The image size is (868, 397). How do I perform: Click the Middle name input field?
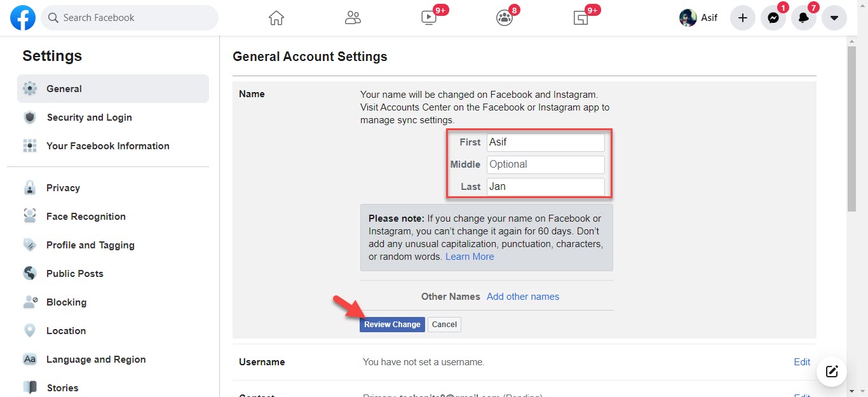[545, 165]
